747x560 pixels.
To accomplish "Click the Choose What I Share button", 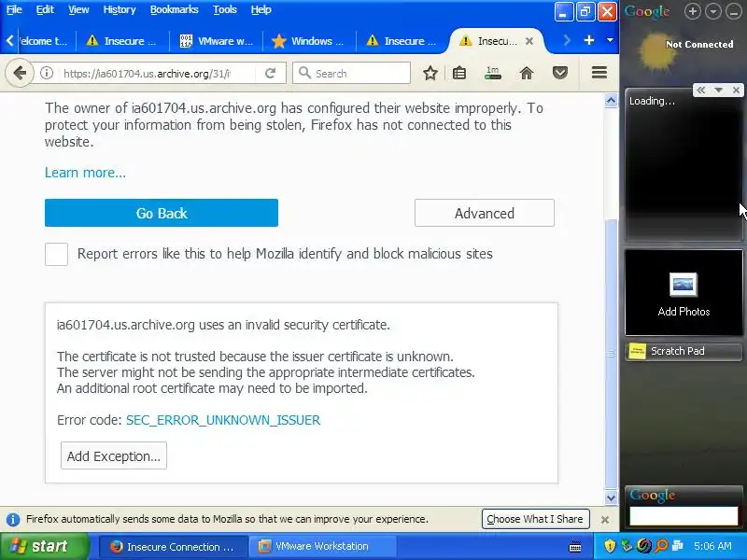I will pos(535,519).
